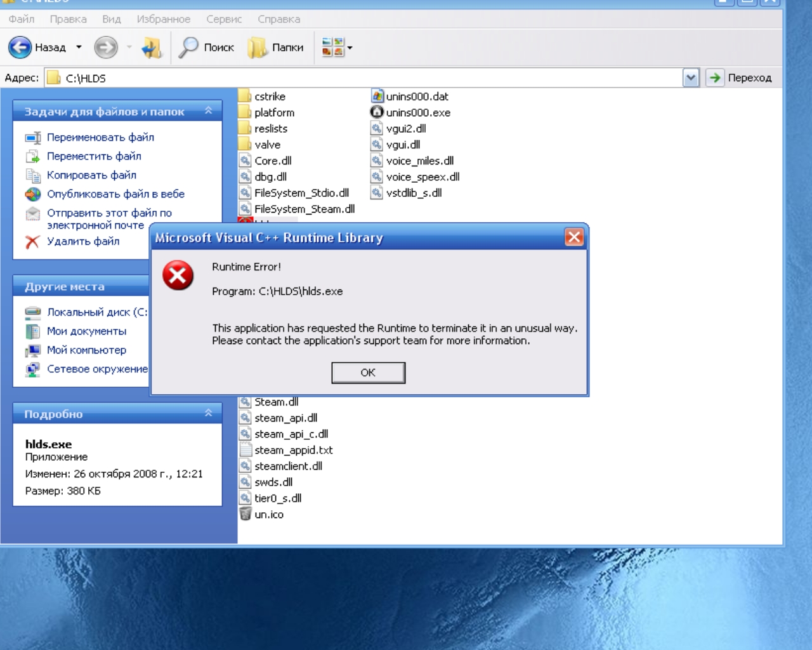Open the Файл menu
Viewport: 812px width, 650px height.
pos(22,19)
